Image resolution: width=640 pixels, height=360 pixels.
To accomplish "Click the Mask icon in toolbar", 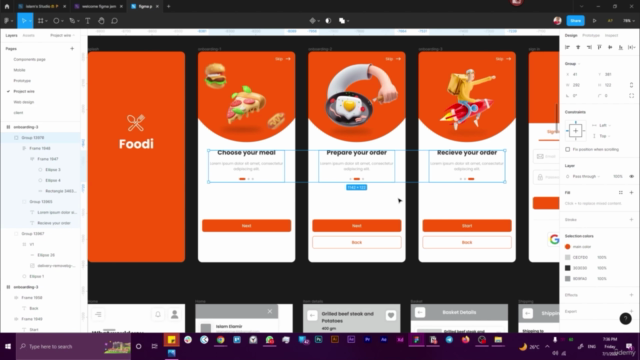I will pyautogui.click(x=328, y=21).
